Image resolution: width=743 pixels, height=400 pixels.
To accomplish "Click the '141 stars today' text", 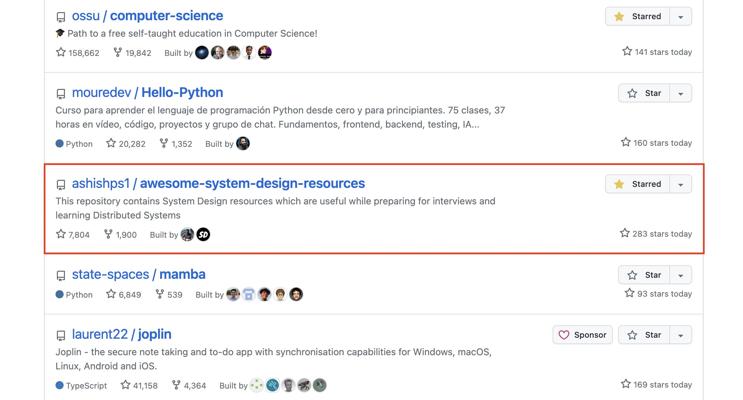I will (x=657, y=52).
